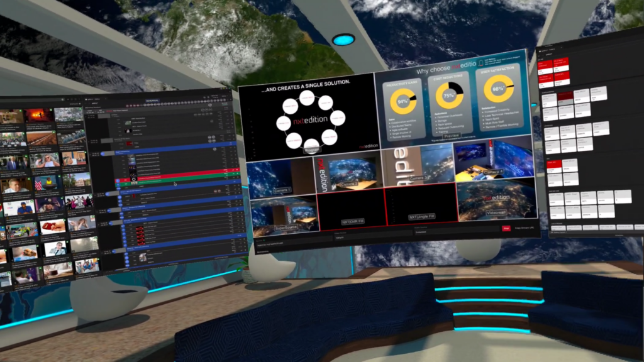Viewport: 644px width, 362px height.
Task: Click the Embedded audio source field
Action: point(457,231)
